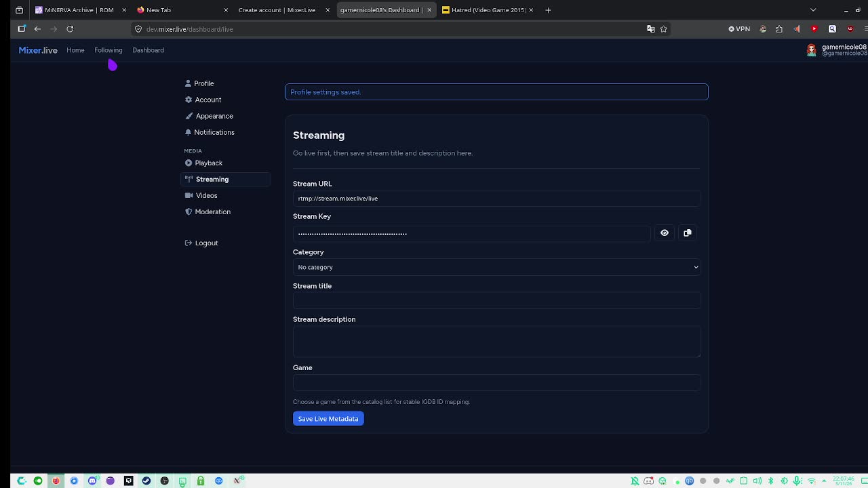Open Bluetooth settings in system tray
The image size is (868, 488).
(x=770, y=481)
